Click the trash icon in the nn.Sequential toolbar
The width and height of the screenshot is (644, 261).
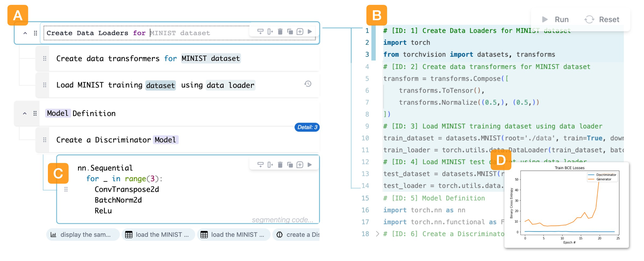coord(280,165)
